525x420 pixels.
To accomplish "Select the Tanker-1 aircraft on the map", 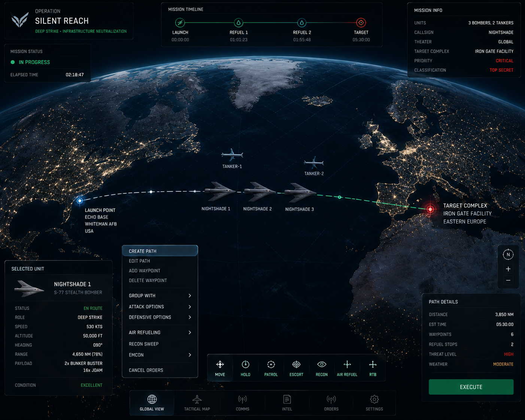I will [x=232, y=155].
